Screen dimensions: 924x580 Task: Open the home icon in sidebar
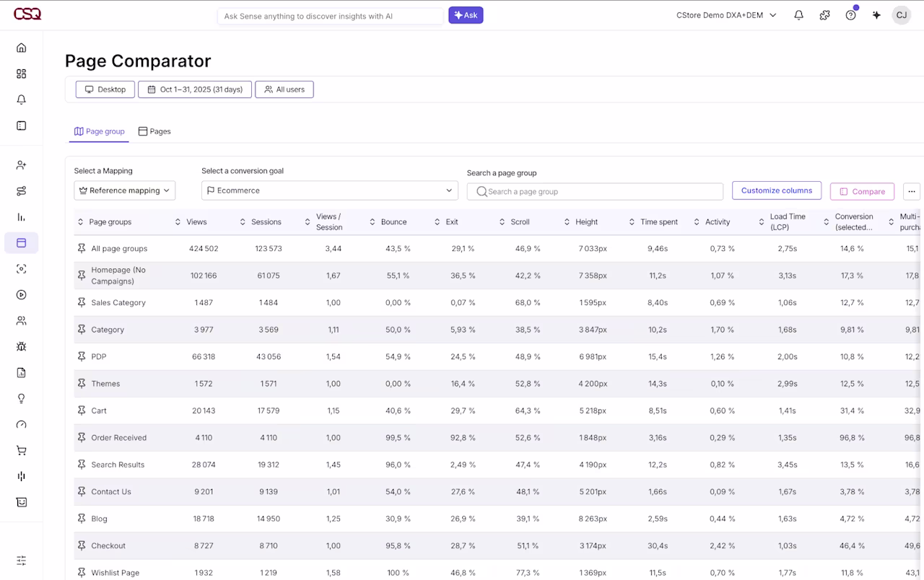coord(21,48)
